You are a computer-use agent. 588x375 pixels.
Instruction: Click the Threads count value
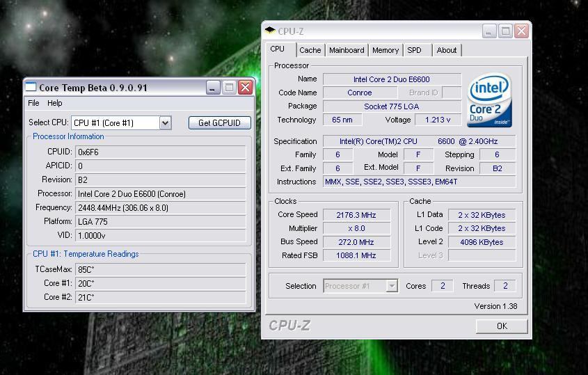tap(505, 286)
